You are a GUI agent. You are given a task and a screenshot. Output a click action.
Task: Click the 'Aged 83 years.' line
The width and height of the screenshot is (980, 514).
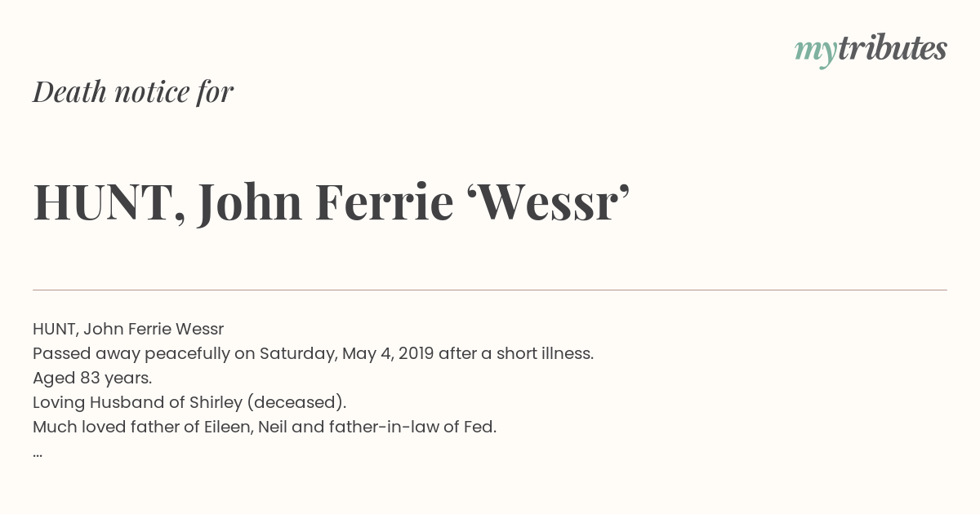(x=92, y=378)
